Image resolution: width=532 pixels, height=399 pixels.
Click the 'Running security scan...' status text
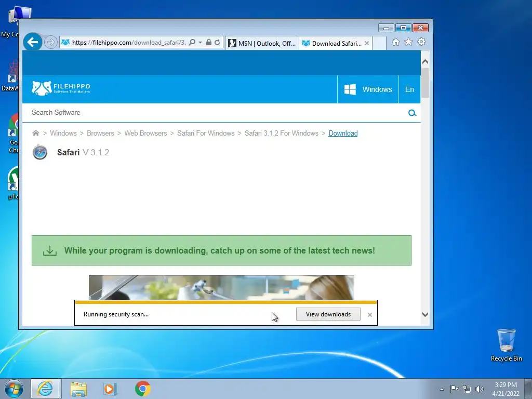click(116, 314)
